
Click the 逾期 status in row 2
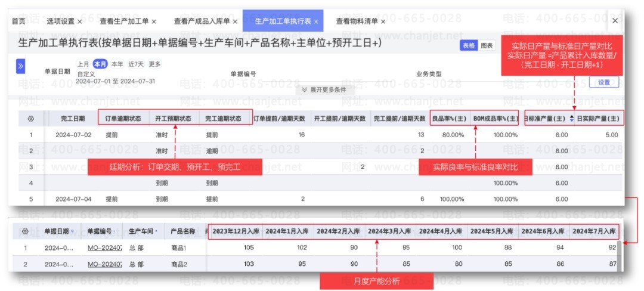pyautogui.click(x=212, y=151)
